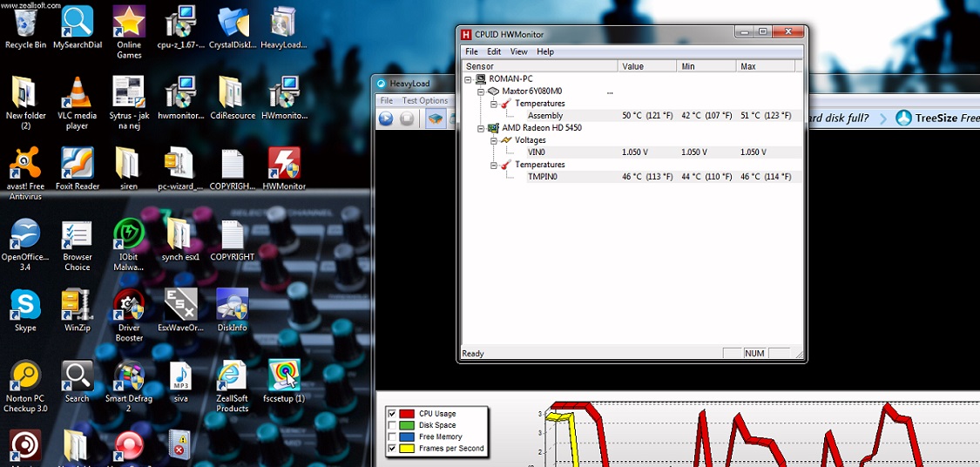Screen dimensions: 980x467
Task: Open the HeavyLoad File menu
Action: tap(387, 101)
